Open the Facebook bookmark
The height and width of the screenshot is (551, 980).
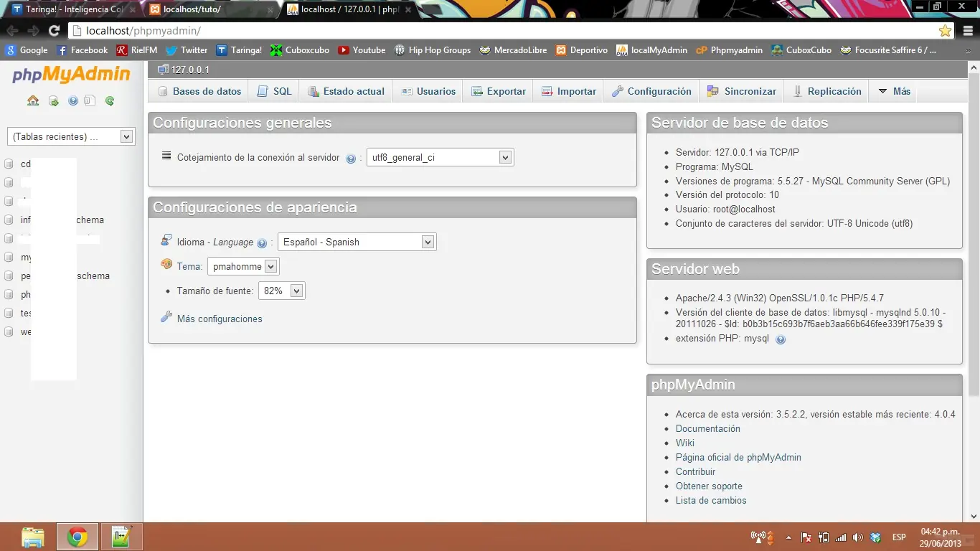coord(82,50)
